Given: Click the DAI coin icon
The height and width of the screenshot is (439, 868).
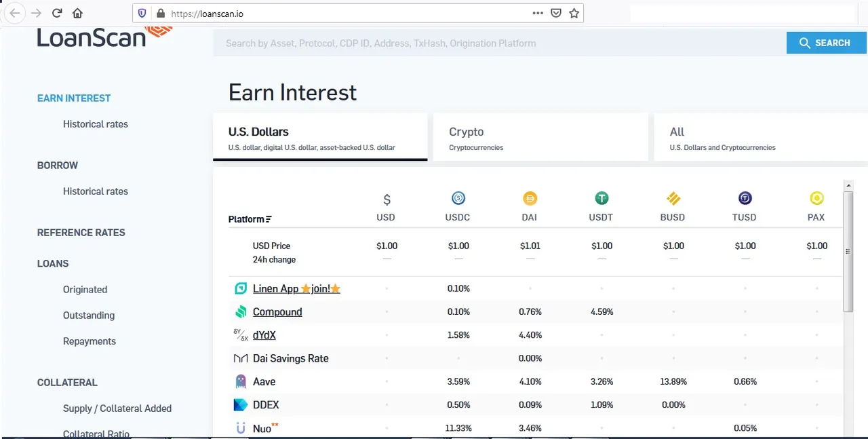Looking at the screenshot, I should click(530, 198).
